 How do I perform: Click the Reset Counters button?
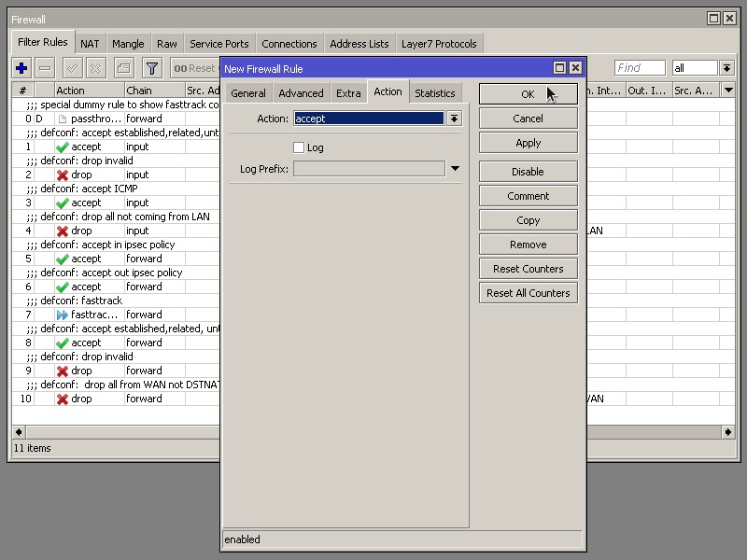[529, 269]
